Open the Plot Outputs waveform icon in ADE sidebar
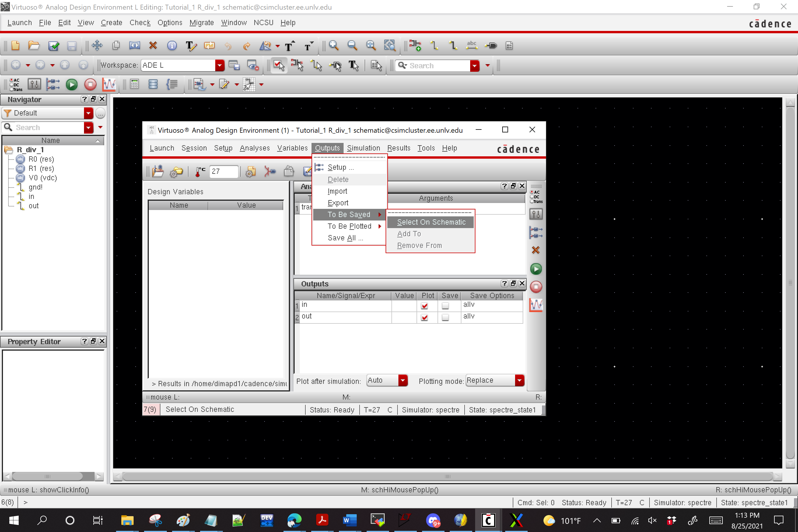798x532 pixels. pos(536,305)
